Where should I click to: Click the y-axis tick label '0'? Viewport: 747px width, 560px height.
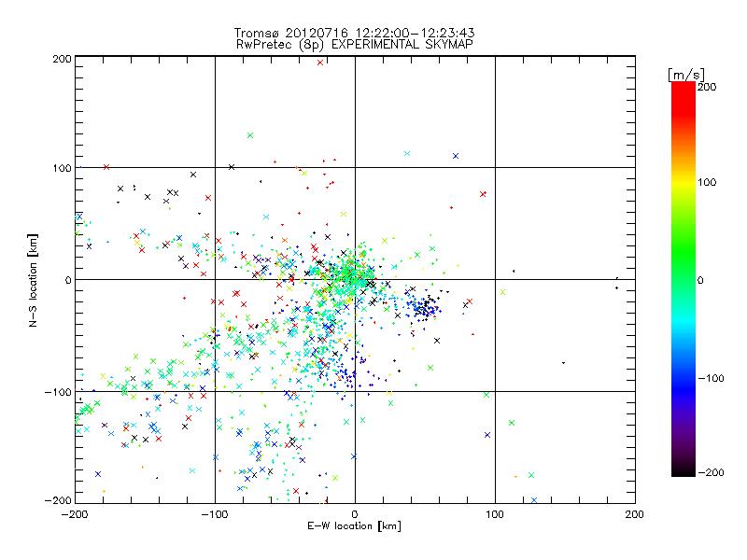pyautogui.click(x=68, y=280)
